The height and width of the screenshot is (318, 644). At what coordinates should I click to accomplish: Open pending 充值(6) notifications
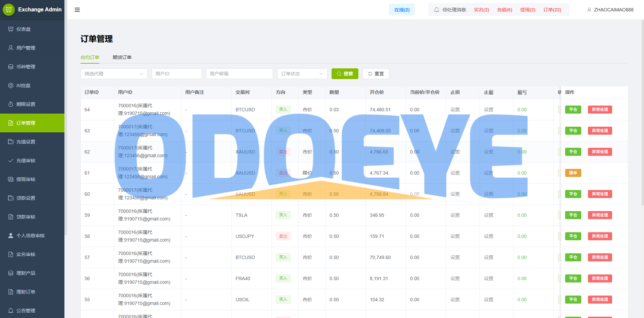tap(504, 10)
